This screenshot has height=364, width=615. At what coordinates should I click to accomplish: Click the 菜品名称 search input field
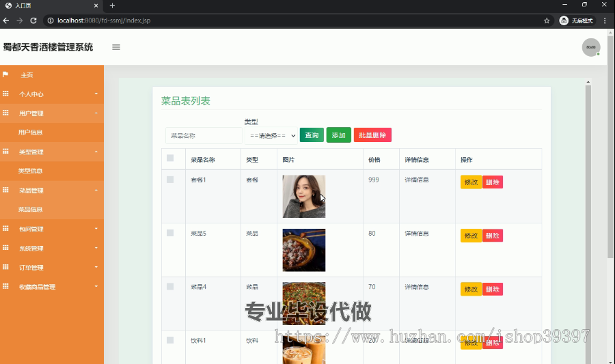(204, 136)
